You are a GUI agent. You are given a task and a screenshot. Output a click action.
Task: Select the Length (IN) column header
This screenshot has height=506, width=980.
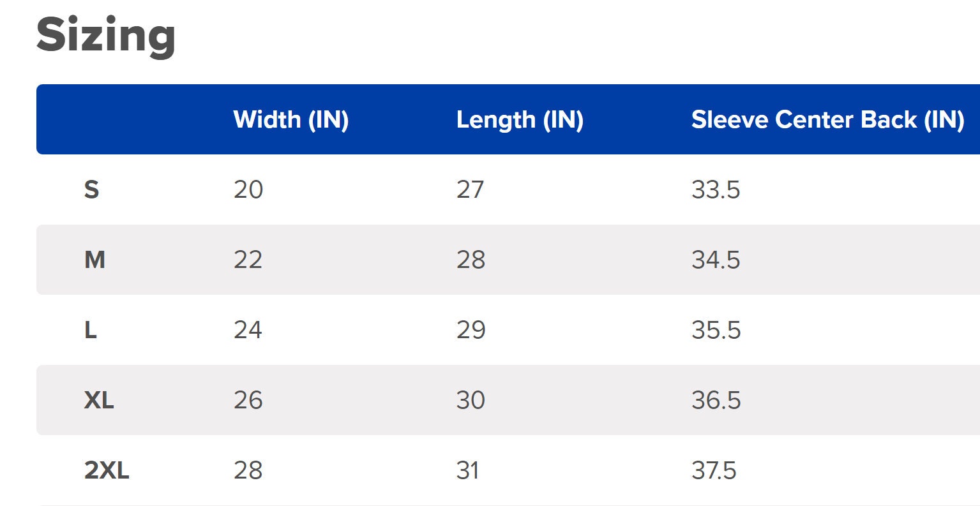pos(520,119)
